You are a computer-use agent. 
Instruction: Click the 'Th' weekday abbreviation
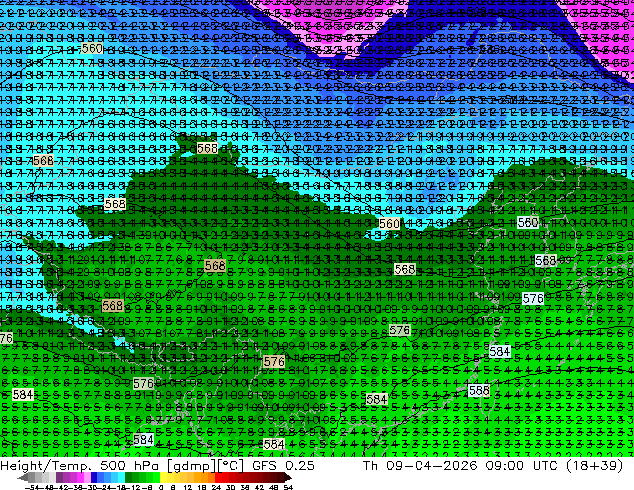coord(370,466)
